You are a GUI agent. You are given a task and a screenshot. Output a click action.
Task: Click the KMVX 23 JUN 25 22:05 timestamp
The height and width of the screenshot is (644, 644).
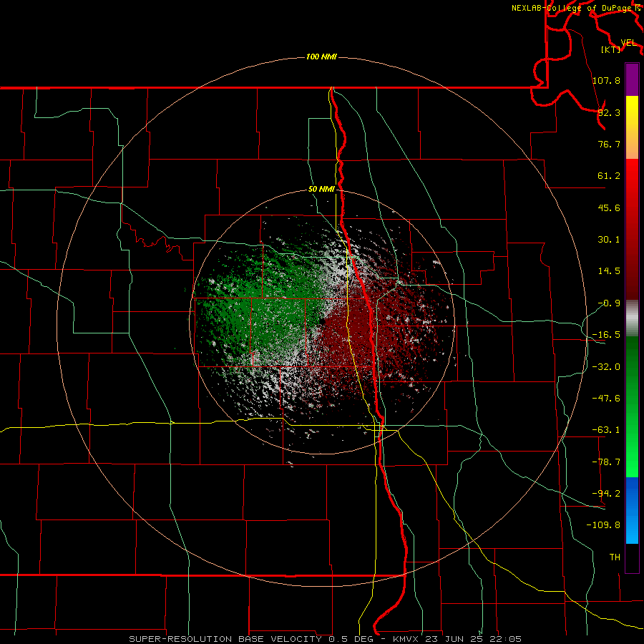tap(457, 639)
